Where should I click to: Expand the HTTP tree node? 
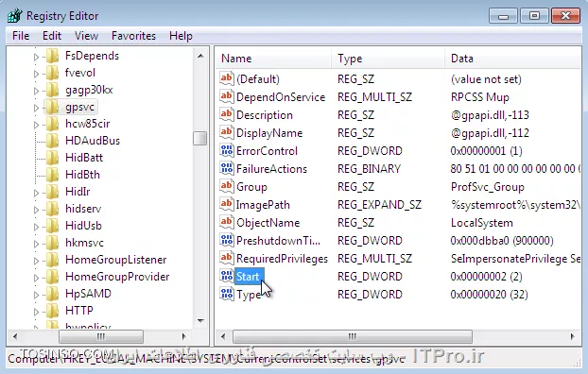click(36, 312)
